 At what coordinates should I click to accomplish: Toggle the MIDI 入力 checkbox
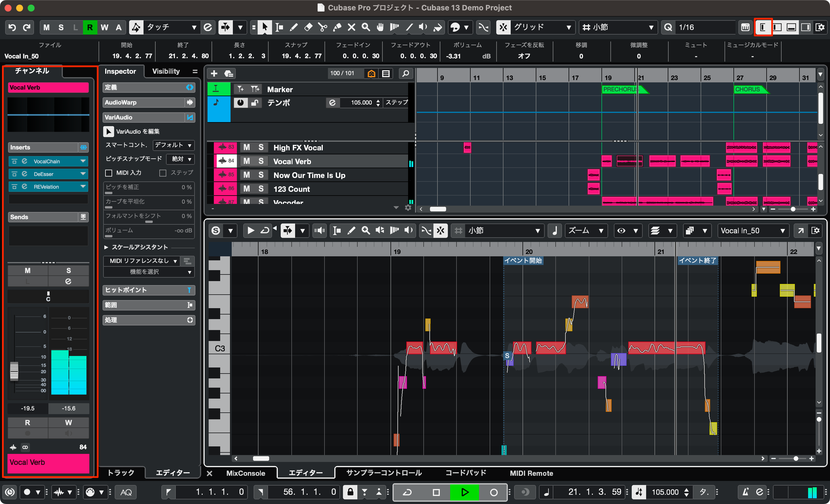tap(108, 173)
